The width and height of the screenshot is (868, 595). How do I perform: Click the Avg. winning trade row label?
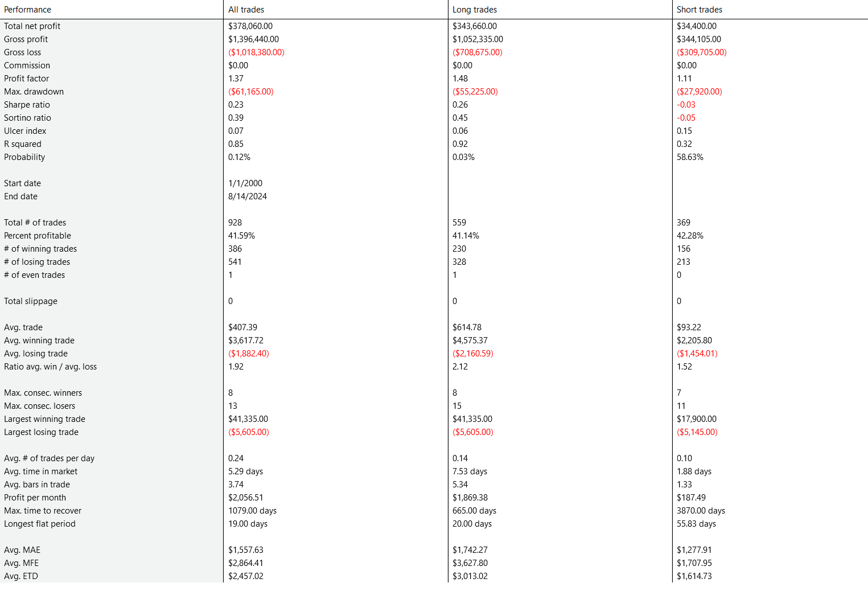click(x=39, y=340)
